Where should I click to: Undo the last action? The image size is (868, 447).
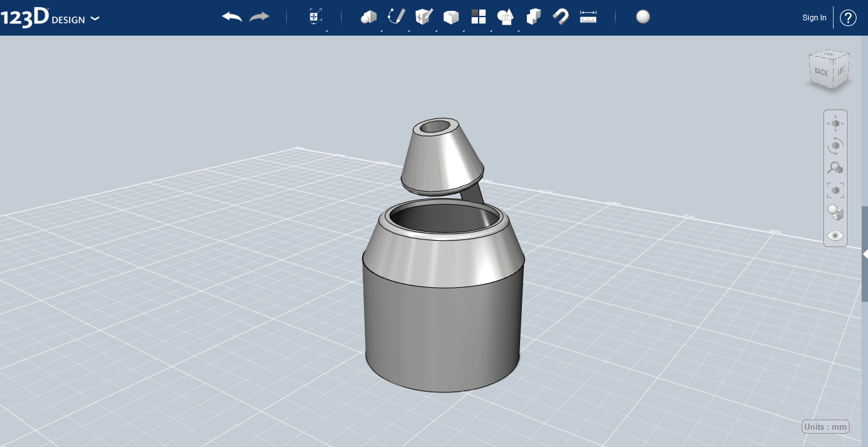pyautogui.click(x=231, y=17)
